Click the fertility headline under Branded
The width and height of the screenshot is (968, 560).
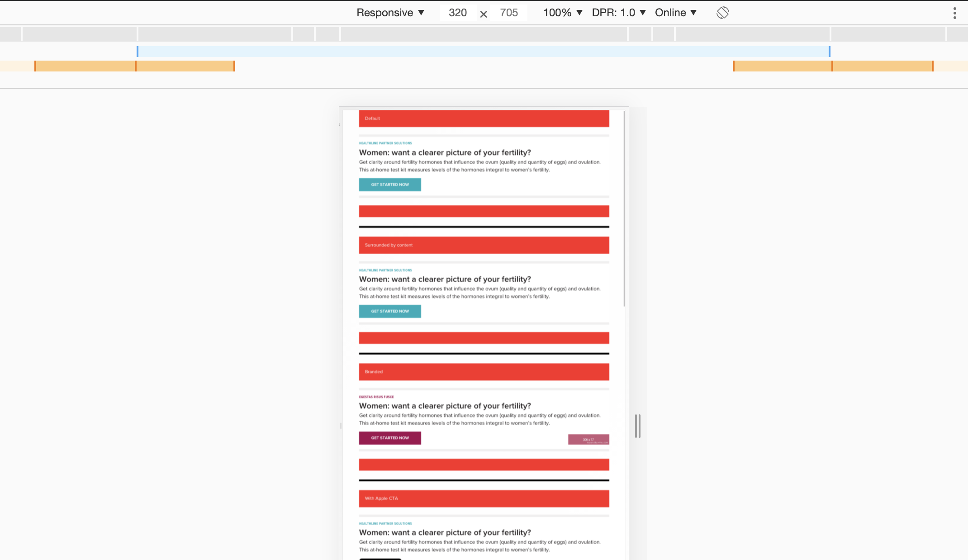pyautogui.click(x=445, y=406)
